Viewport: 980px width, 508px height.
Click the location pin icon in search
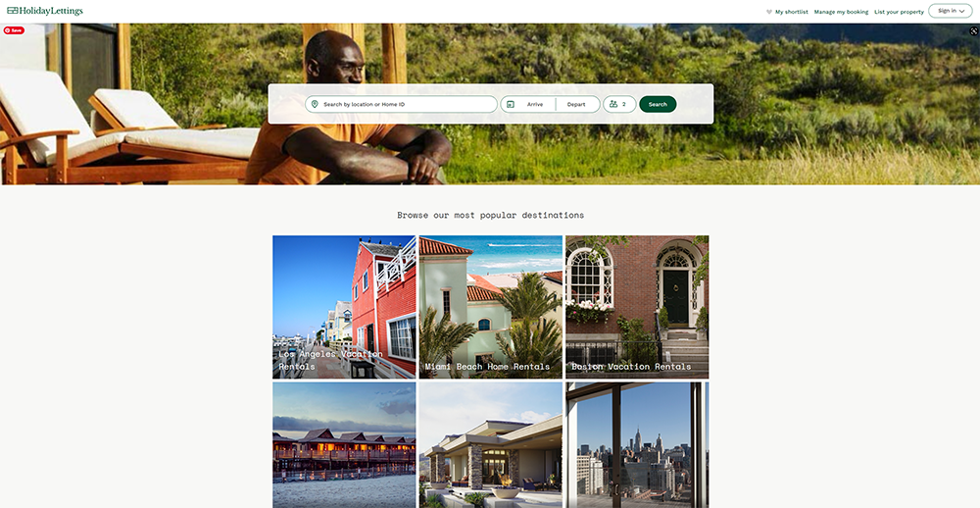pyautogui.click(x=315, y=105)
